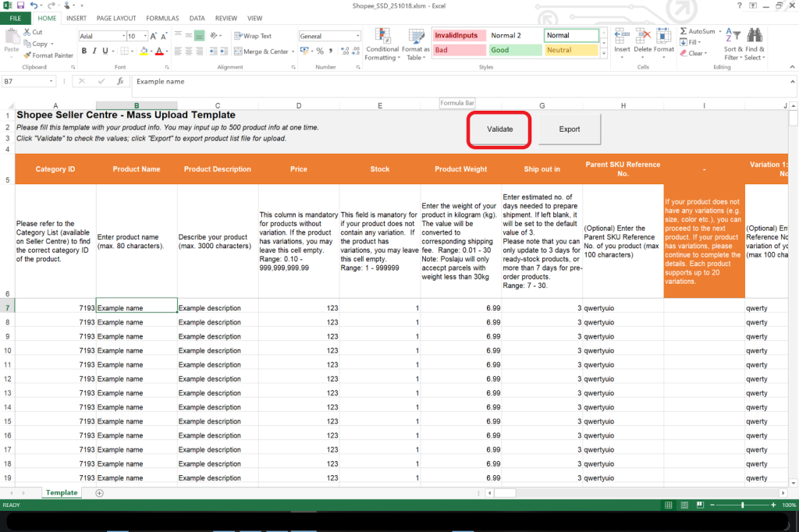
Task: Open Clear eraser menu
Action: click(694, 54)
